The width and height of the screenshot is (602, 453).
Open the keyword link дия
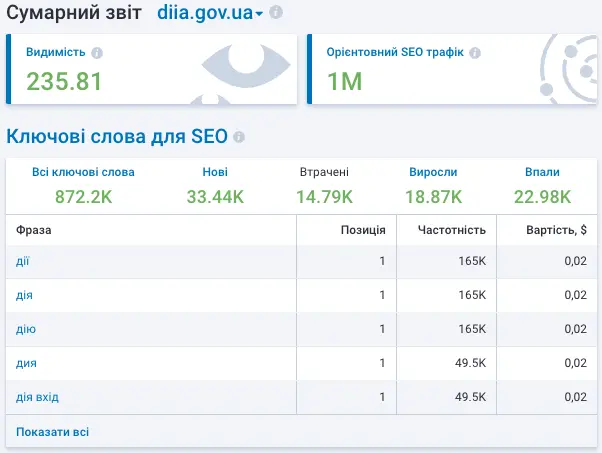[24, 363]
